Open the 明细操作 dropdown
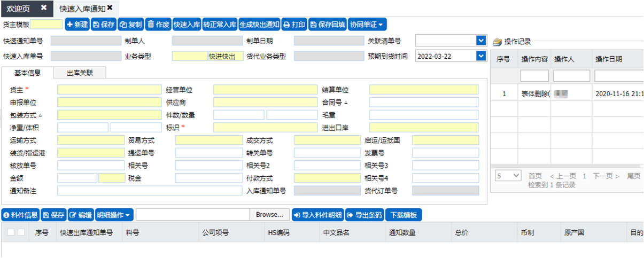This screenshot has width=644, height=258. pyautogui.click(x=114, y=215)
